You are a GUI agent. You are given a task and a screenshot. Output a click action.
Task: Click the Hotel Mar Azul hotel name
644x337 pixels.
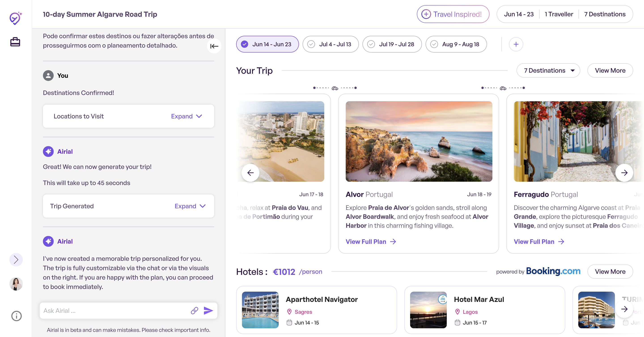pyautogui.click(x=479, y=299)
